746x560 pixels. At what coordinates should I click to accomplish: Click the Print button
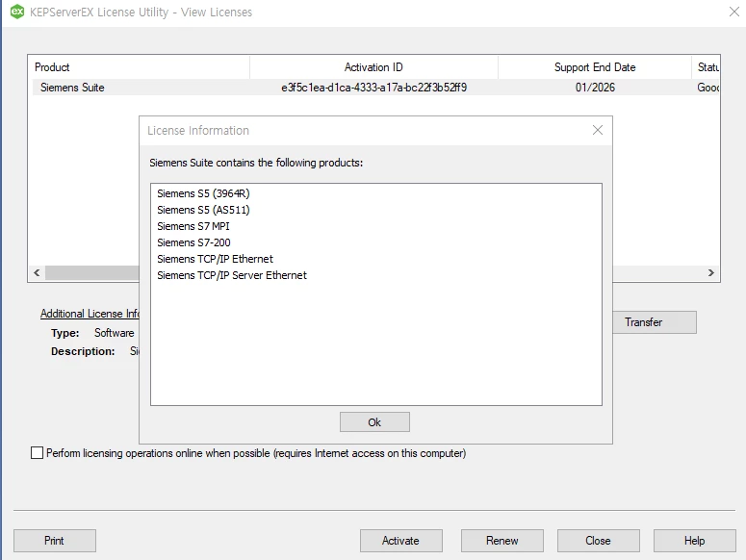click(55, 541)
